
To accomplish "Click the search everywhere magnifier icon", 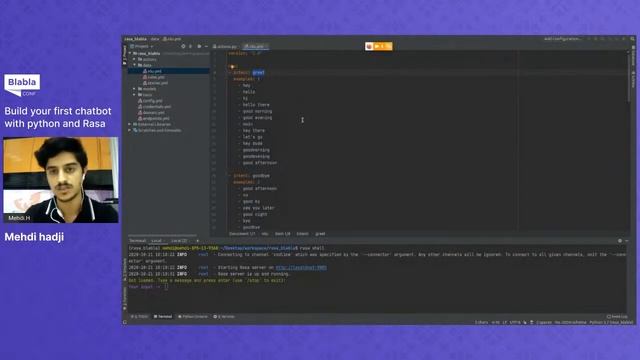I will pos(632,39).
